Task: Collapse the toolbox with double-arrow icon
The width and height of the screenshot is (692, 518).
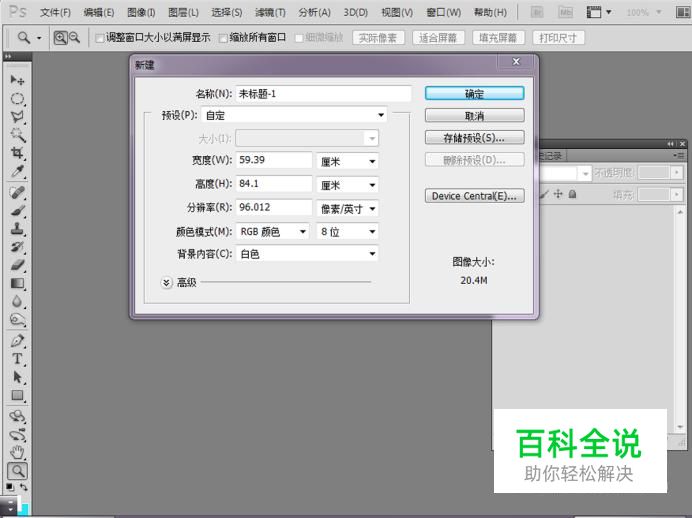Action: [8, 56]
